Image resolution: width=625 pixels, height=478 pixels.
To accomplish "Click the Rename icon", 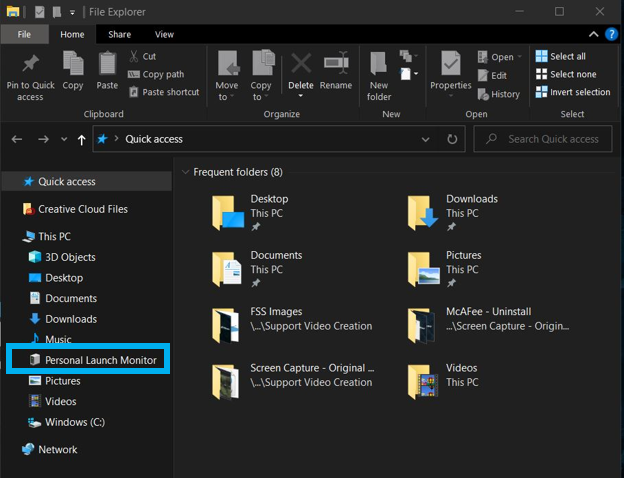I will click(336, 64).
